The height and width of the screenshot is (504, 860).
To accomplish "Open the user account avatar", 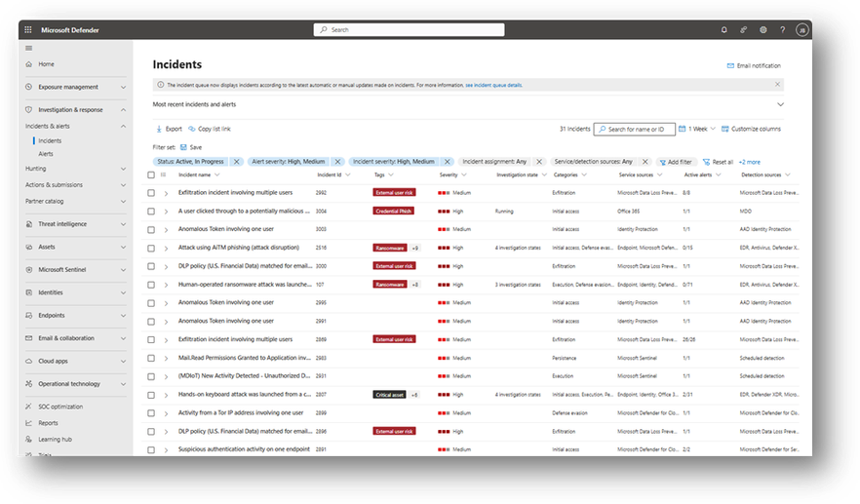I will tap(801, 30).
